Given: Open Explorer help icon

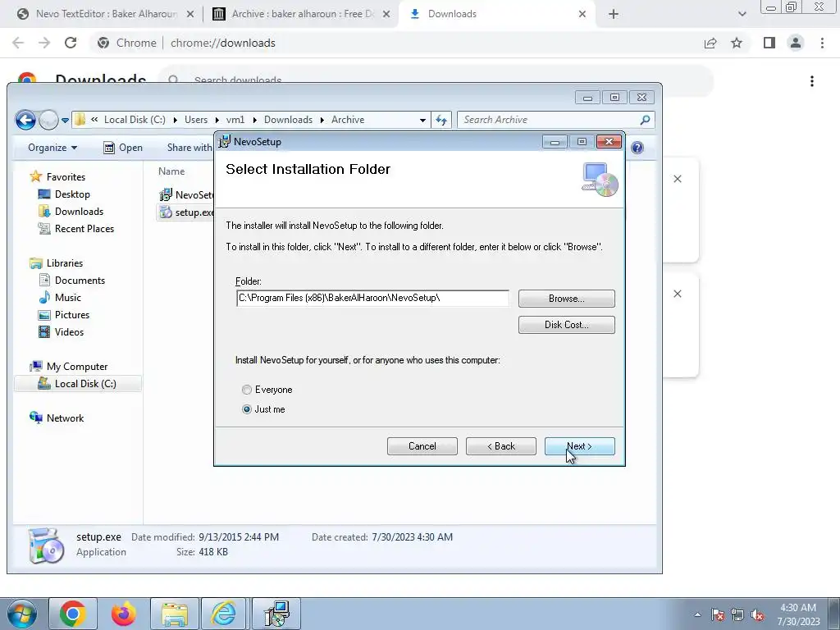Looking at the screenshot, I should pyautogui.click(x=637, y=148).
